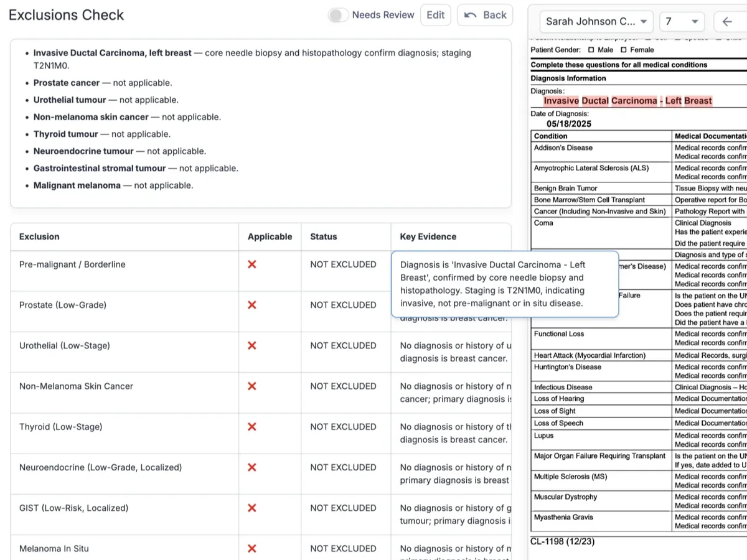Viewport: 747px width, 560px height.
Task: Click the Applicable column header
Action: tap(270, 236)
